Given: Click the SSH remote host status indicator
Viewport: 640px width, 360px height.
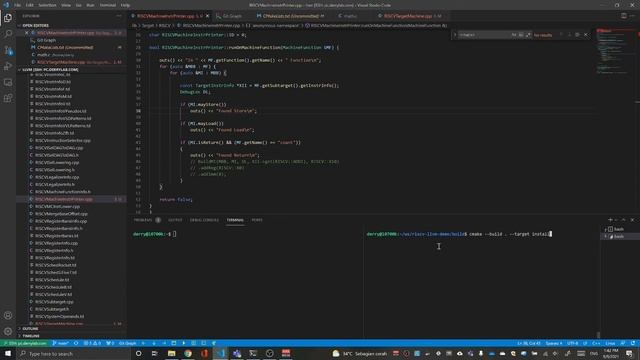Looking at the screenshot, I should (24, 343).
